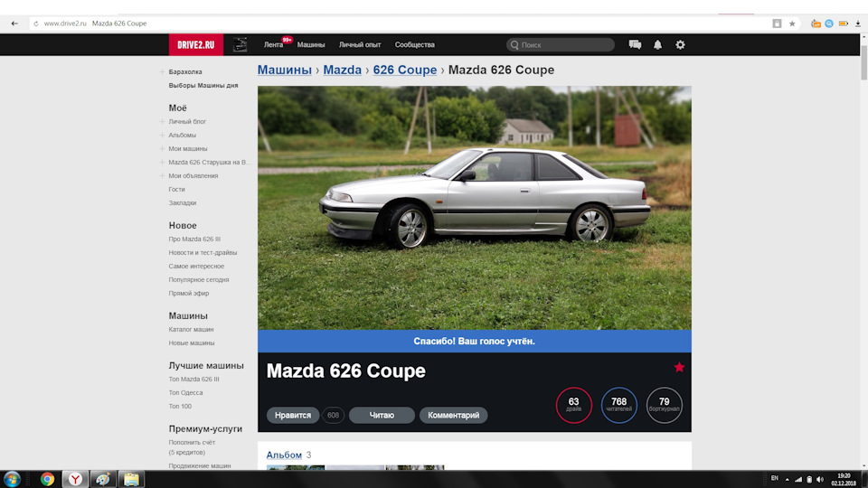Viewport: 868px width, 488px height.
Task: Bookmark the page with the address bar star
Action: click(792, 23)
